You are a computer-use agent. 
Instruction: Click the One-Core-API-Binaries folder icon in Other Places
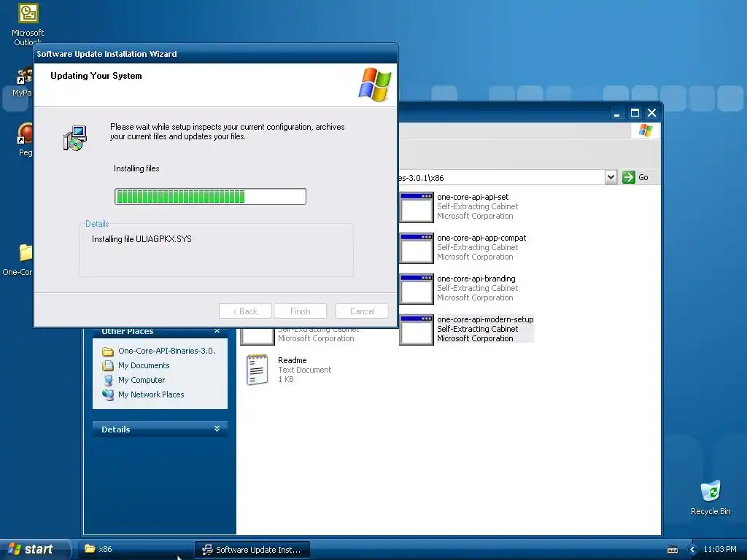[108, 351]
